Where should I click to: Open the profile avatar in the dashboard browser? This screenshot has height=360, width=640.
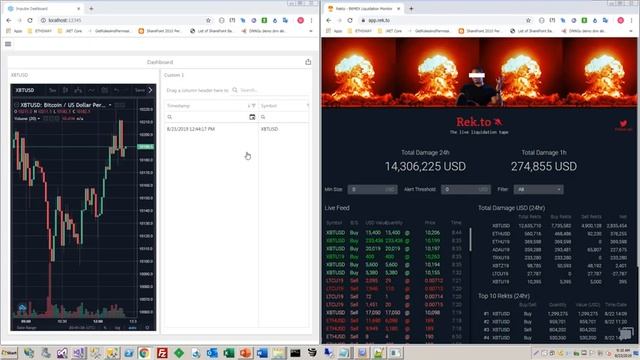pos(301,20)
